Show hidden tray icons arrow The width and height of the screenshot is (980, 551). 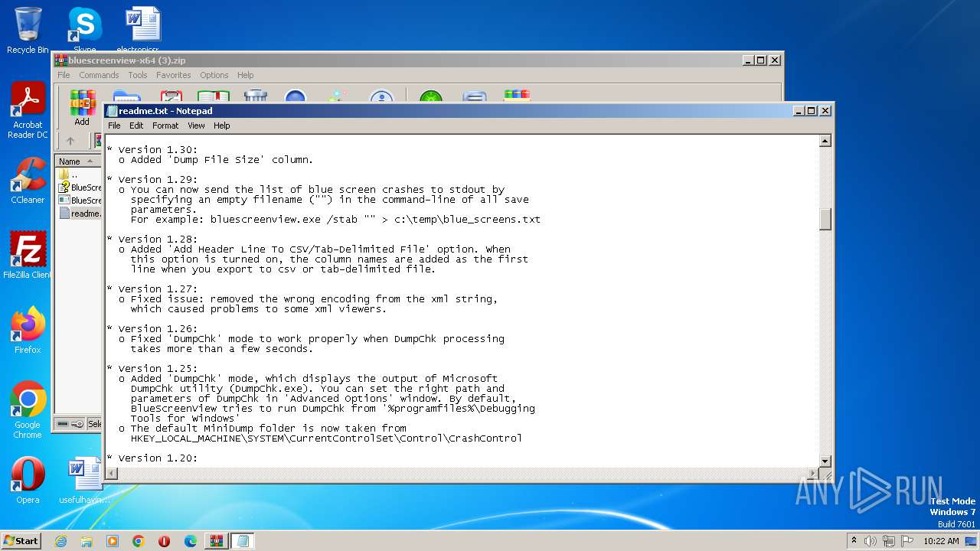pos(854,541)
